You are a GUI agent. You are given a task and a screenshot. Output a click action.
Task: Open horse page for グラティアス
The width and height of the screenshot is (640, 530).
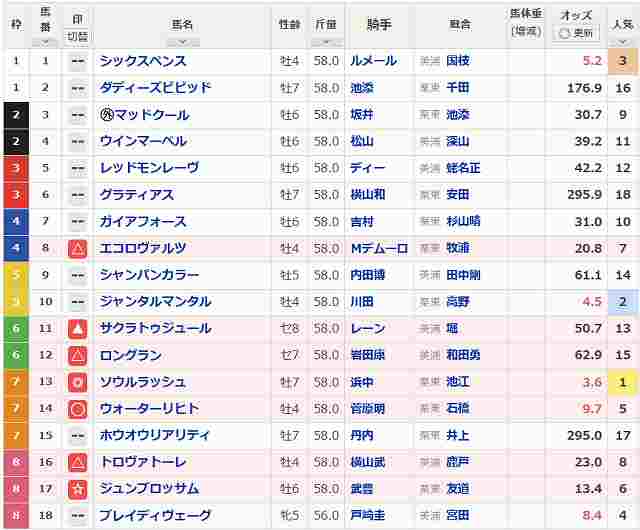pyautogui.click(x=137, y=195)
